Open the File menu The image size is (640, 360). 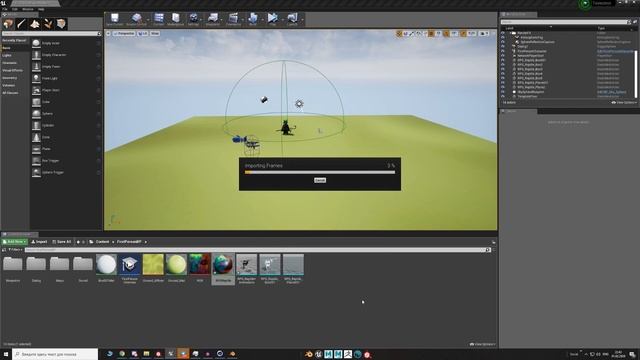click(5, 9)
